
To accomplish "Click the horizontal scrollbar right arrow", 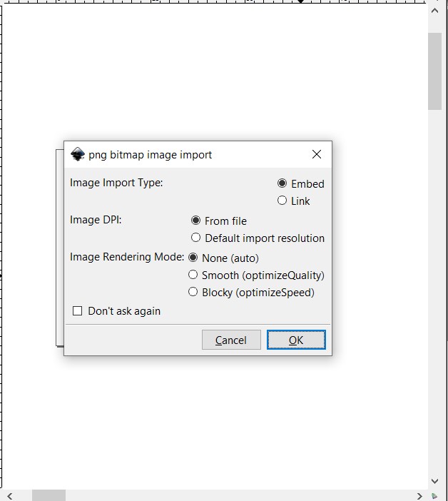I will tap(419, 496).
